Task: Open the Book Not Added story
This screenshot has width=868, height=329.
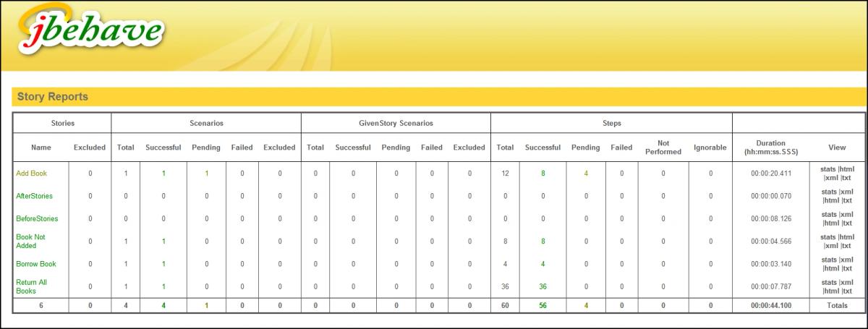Action: [30, 241]
